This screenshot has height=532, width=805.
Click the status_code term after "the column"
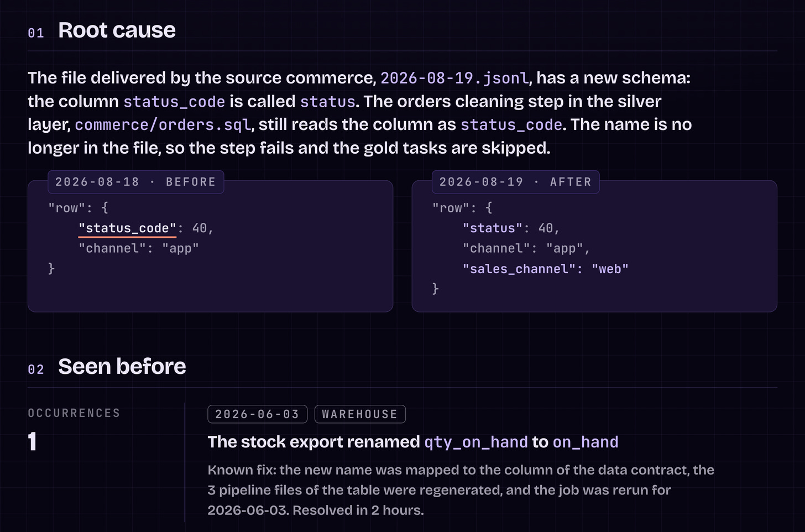click(x=174, y=102)
